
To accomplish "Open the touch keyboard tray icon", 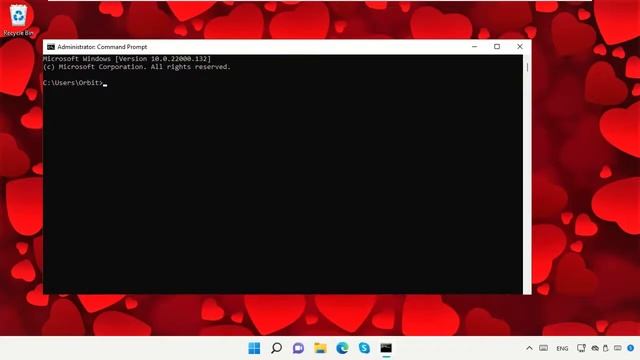I will click(x=543, y=348).
